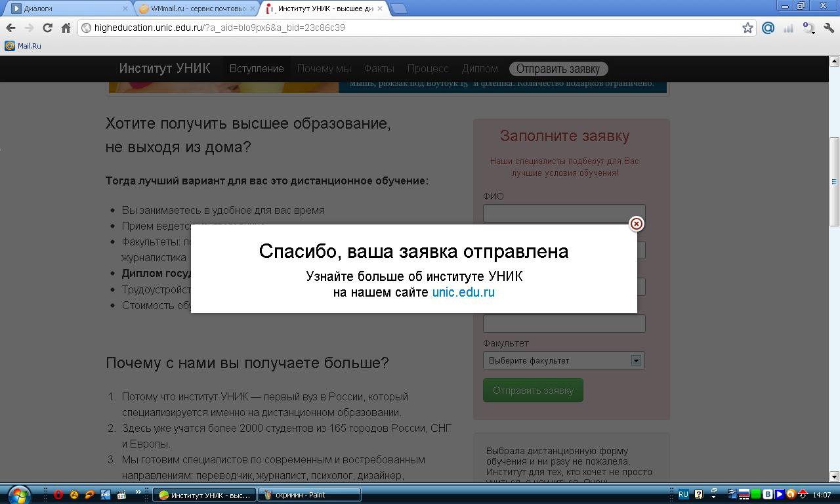Click the input field above Факультет
Image resolution: width=840 pixels, height=504 pixels.
[x=564, y=324]
